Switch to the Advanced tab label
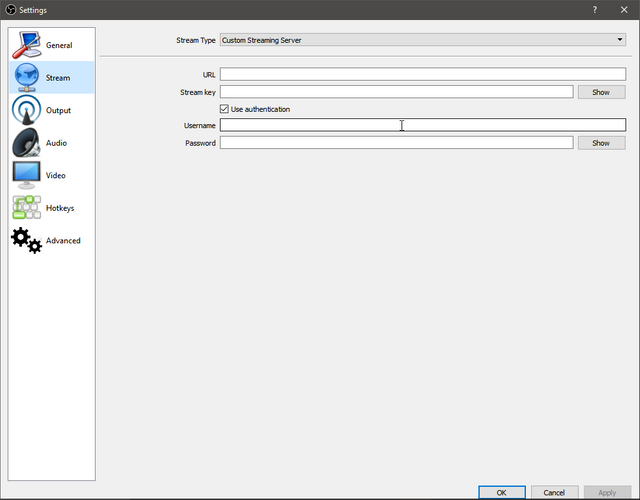This screenshot has width=640, height=500. coord(63,241)
